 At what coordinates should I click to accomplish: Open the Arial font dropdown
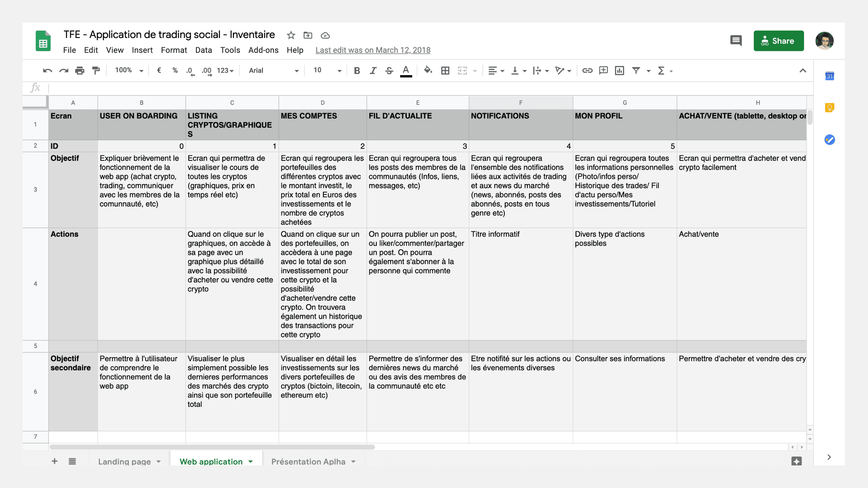pos(273,70)
